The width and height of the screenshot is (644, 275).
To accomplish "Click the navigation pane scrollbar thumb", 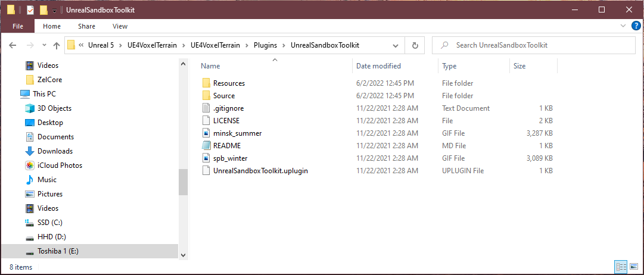I will [x=183, y=182].
